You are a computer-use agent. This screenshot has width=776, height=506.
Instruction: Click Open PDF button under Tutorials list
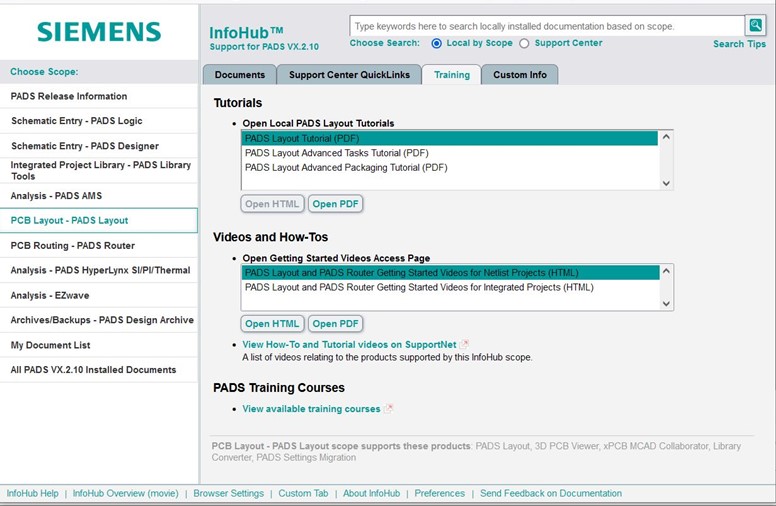point(336,204)
